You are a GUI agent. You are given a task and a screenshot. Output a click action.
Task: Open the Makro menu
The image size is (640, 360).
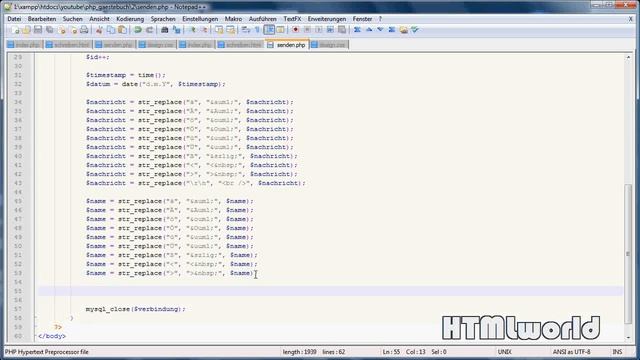(233, 19)
